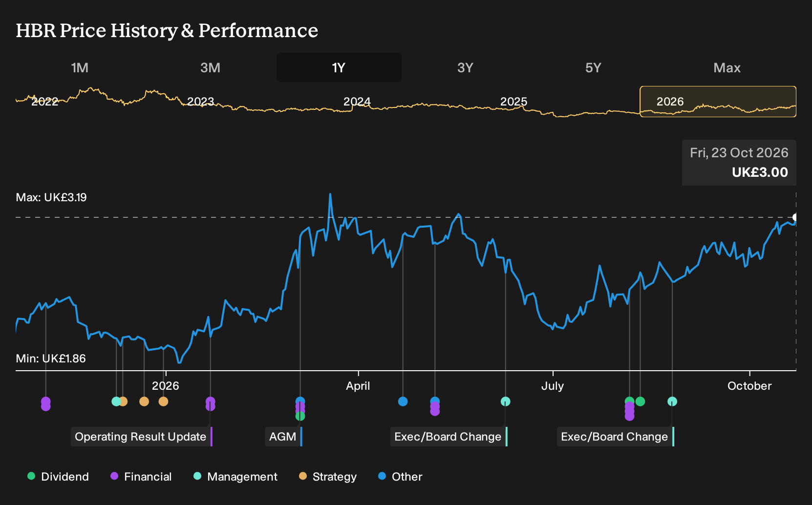Viewport: 812px width, 505px height.
Task: Select the standalone green Dividend marker after July
Action: click(641, 401)
